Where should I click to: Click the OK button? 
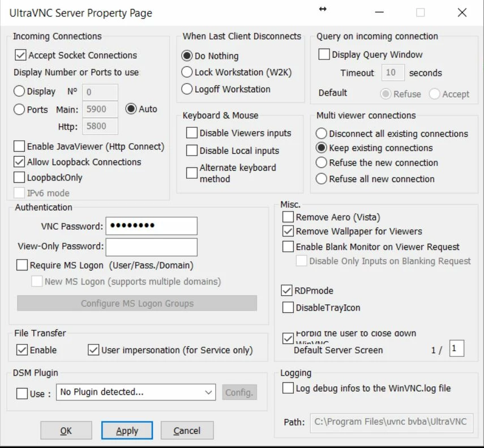coord(66,430)
